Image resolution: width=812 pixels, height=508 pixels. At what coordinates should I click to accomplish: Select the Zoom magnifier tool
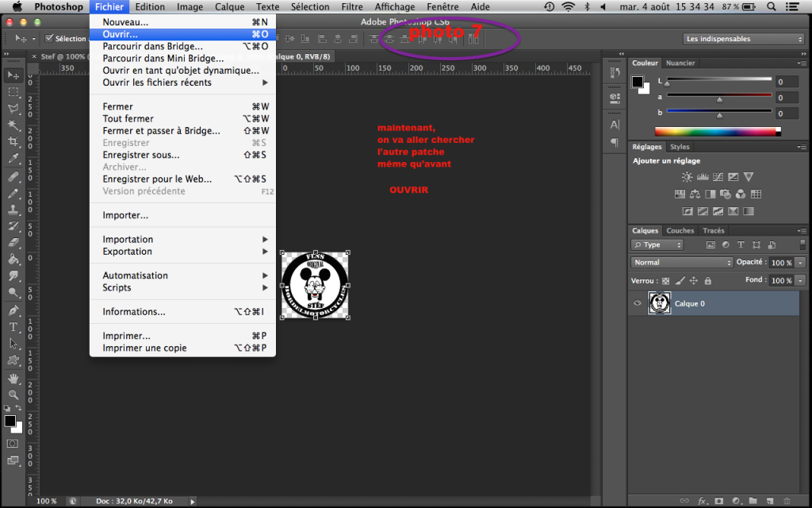13,395
